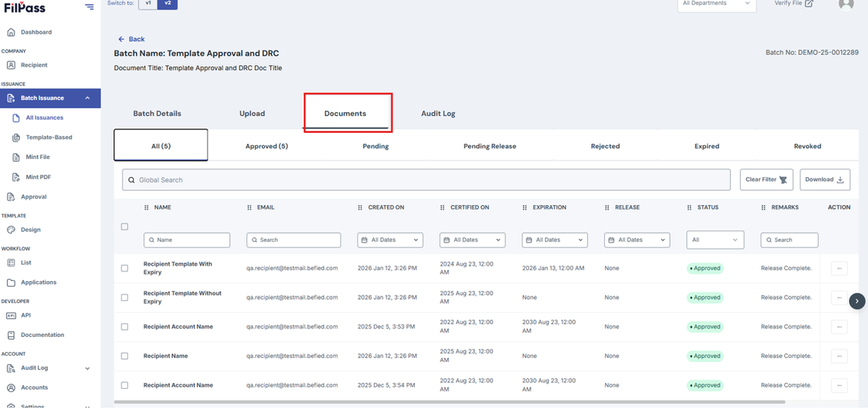
Task: Click the STATUS column drag handle
Action: (690, 207)
